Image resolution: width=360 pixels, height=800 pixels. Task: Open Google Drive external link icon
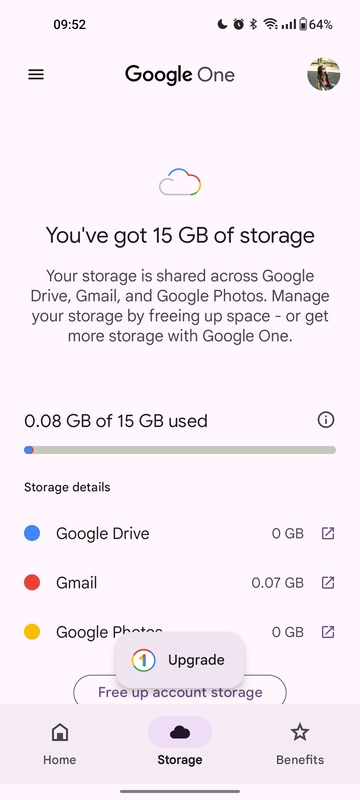pos(327,534)
